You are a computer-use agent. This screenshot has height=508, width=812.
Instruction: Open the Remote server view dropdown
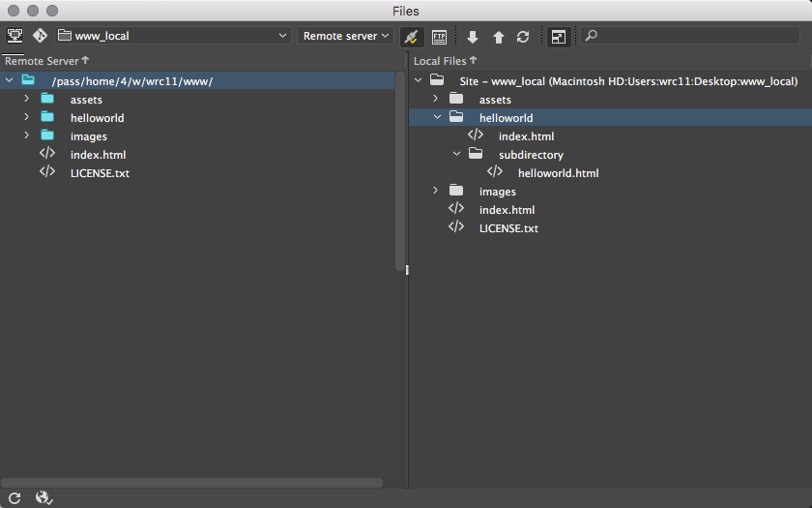[x=345, y=36]
